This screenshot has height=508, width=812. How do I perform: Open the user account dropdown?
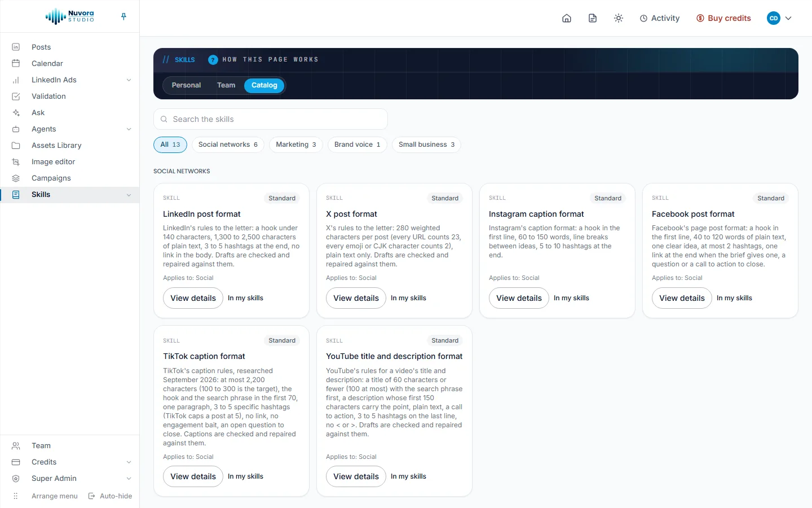(x=779, y=18)
